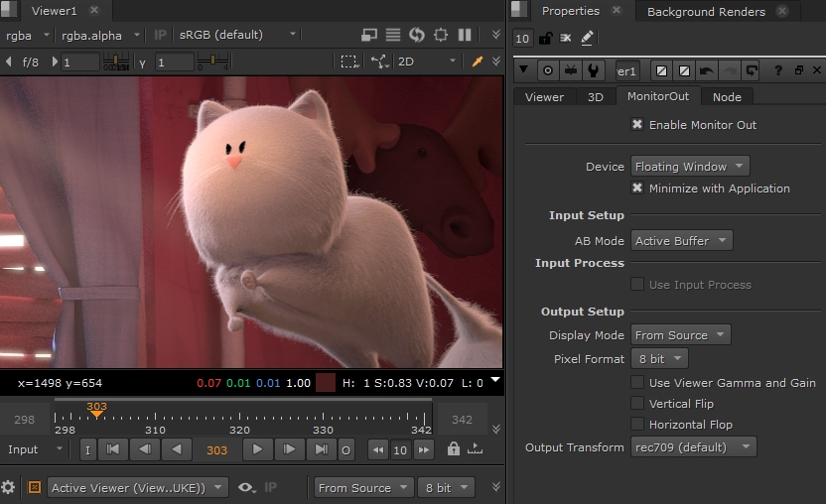Enable Horizontal Flop checkbox
826x504 pixels.
(x=637, y=424)
